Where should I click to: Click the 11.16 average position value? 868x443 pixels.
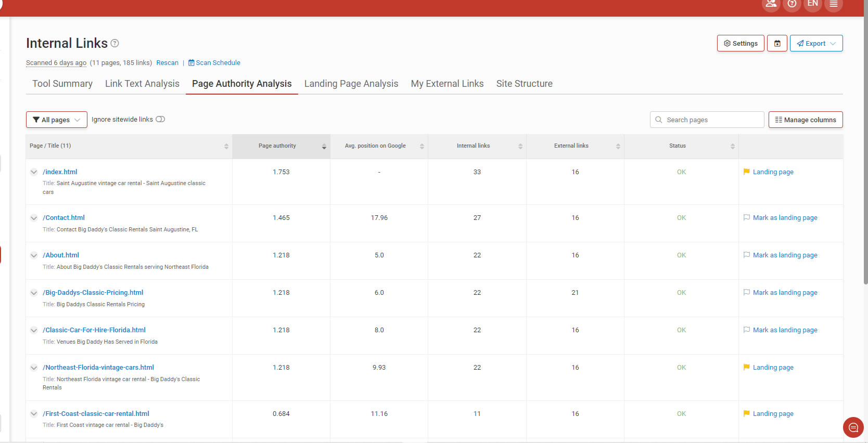click(x=379, y=414)
